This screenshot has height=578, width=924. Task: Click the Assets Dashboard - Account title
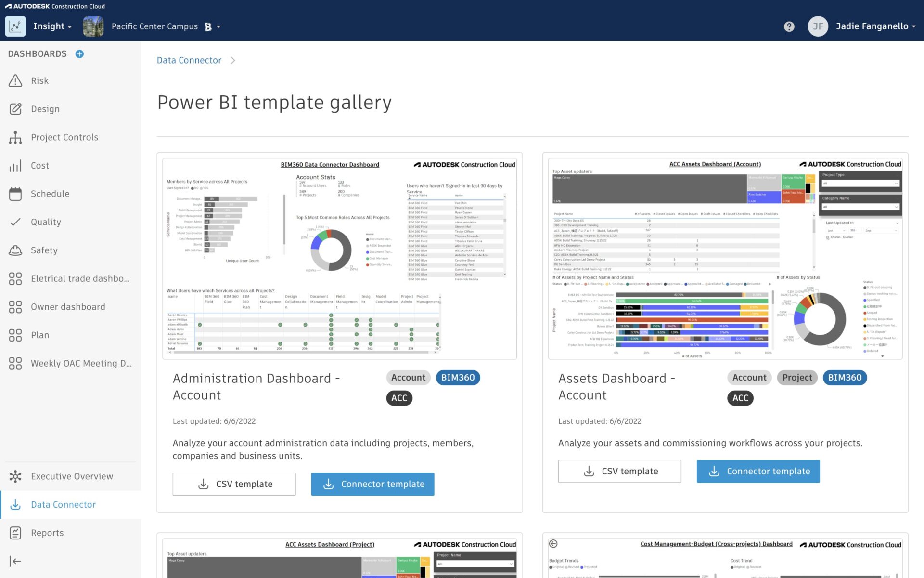[x=617, y=387]
